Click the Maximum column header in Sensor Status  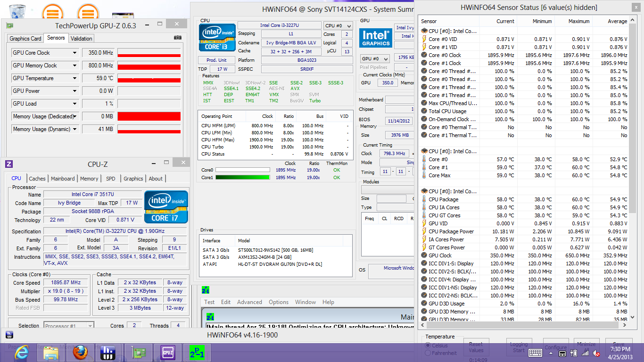pos(574,21)
